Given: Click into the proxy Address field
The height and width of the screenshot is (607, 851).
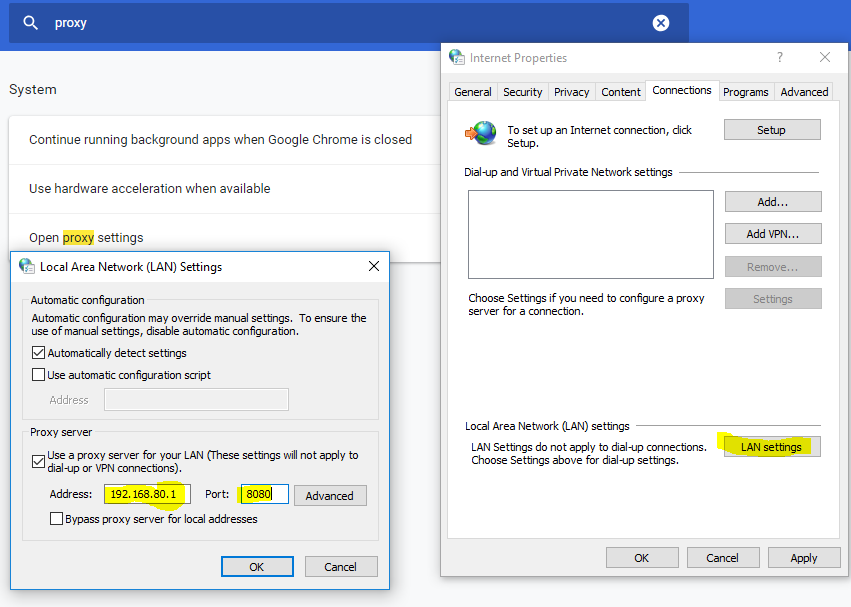Looking at the screenshot, I should (146, 495).
